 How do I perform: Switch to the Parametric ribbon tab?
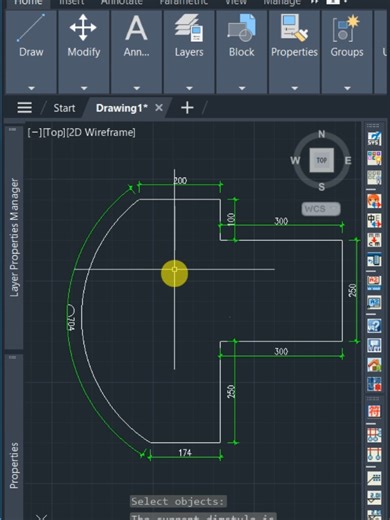tap(183, 2)
